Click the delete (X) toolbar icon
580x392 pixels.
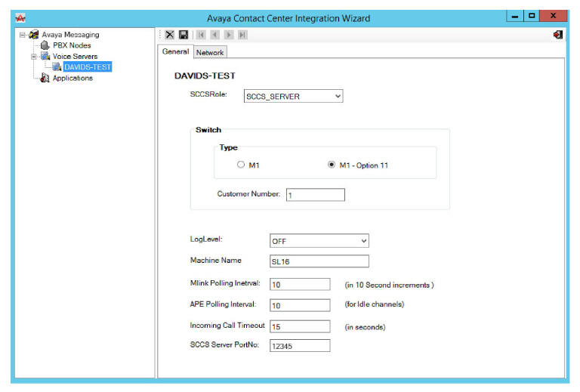(169, 35)
